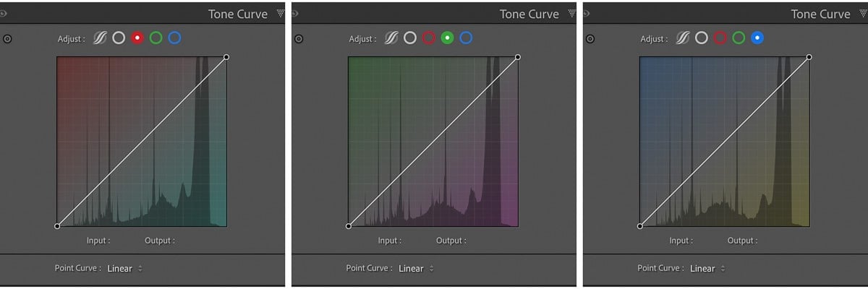Choose white point curve channel in left panel
This screenshot has width=868, height=289.
119,38
